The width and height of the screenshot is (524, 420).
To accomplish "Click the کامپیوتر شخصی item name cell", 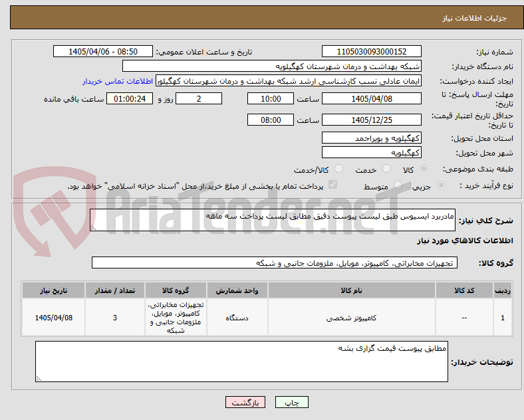I will click(351, 318).
